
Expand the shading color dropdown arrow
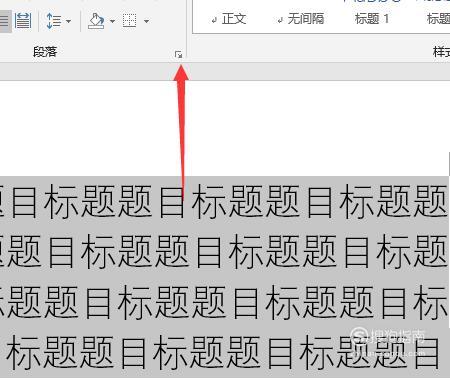(x=112, y=21)
